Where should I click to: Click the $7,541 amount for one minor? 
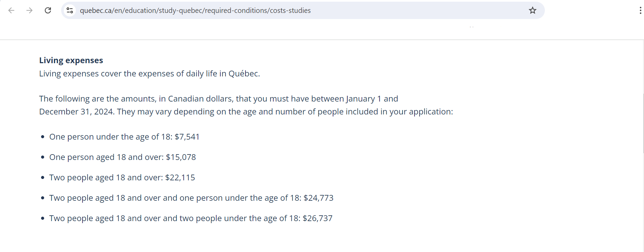click(x=187, y=137)
